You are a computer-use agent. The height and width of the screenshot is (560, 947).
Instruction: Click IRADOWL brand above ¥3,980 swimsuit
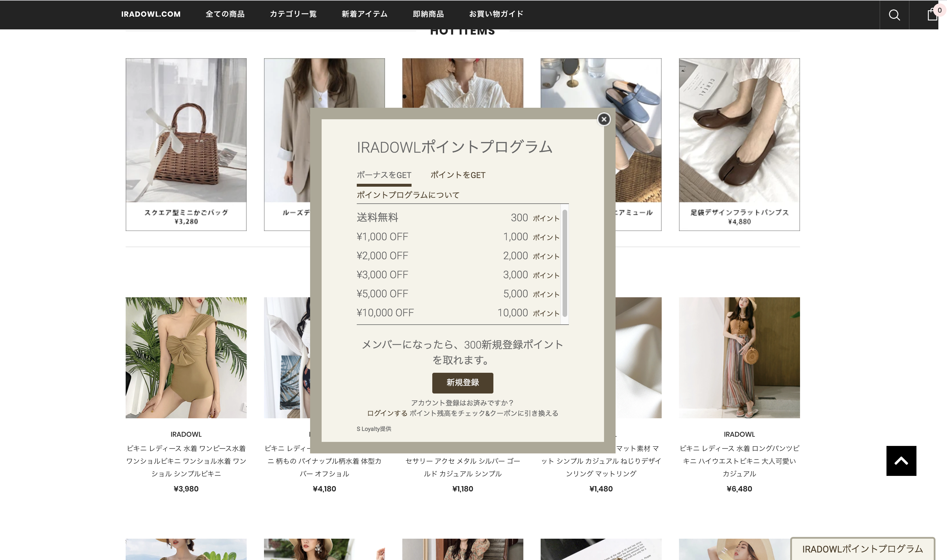click(186, 434)
